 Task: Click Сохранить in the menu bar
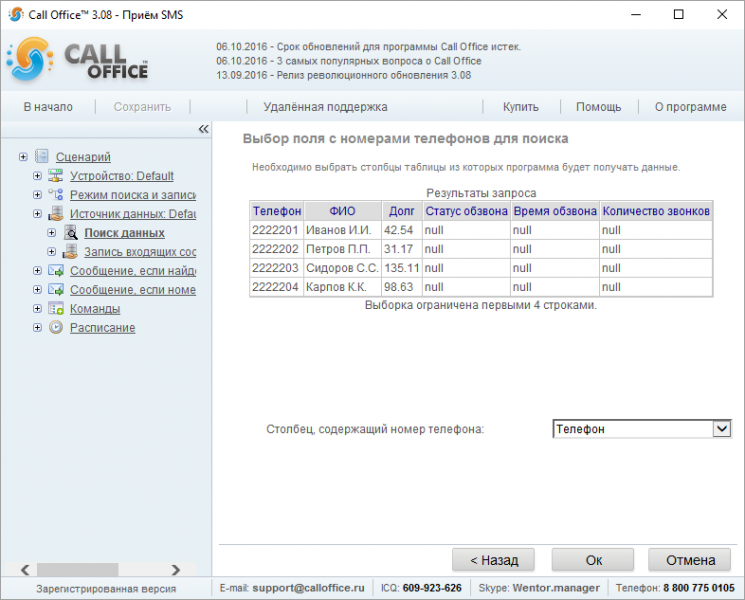pos(142,107)
